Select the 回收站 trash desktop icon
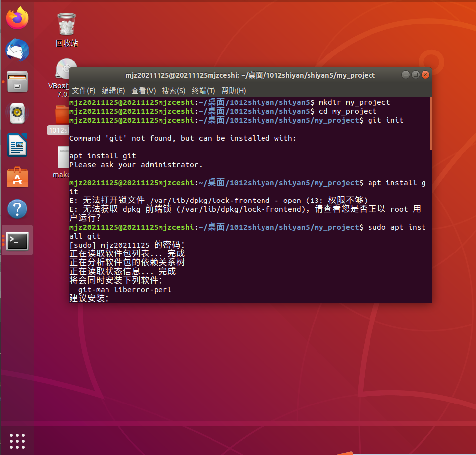The image size is (476, 455). 67,30
